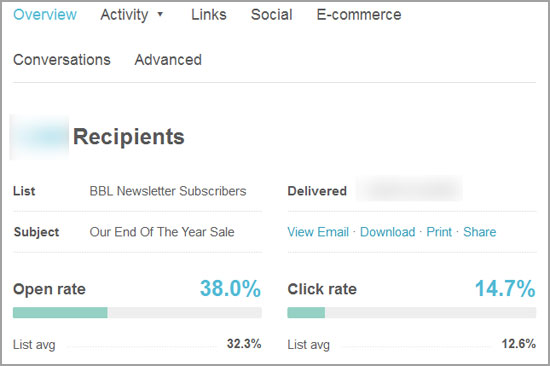Screen dimensions: 550x366
Task: Select the 14.7% click rate value
Action: pyautogui.click(x=505, y=289)
